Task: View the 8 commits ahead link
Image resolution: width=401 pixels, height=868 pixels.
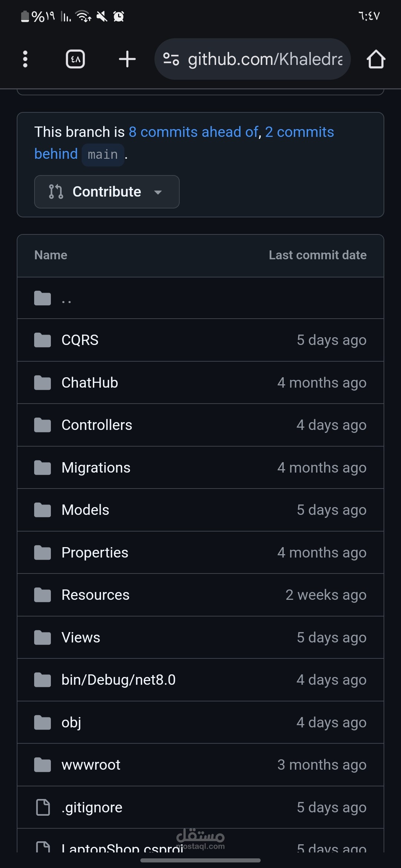Action: (193, 132)
